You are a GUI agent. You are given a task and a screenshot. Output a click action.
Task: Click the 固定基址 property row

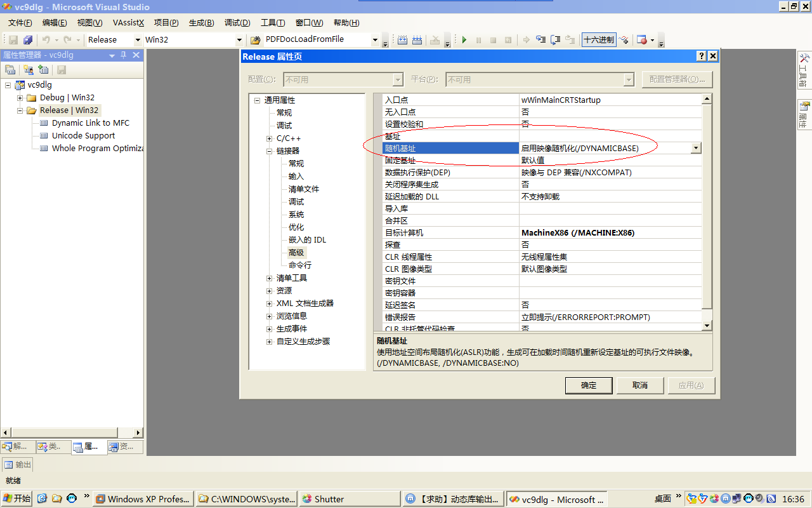542,161
